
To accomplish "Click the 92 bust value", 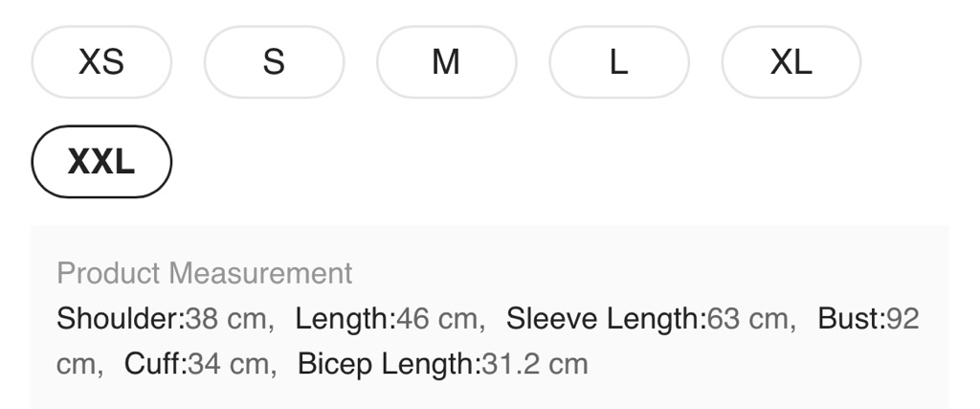I will click(903, 318).
